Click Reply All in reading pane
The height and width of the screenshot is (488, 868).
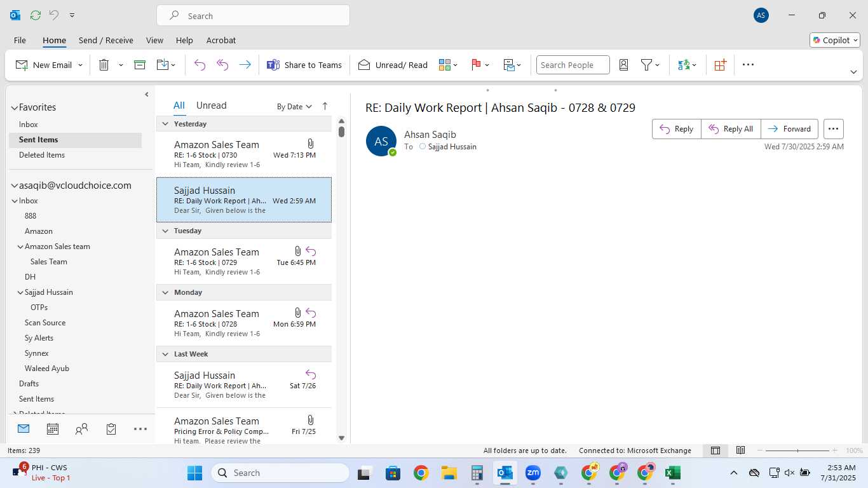click(x=731, y=129)
